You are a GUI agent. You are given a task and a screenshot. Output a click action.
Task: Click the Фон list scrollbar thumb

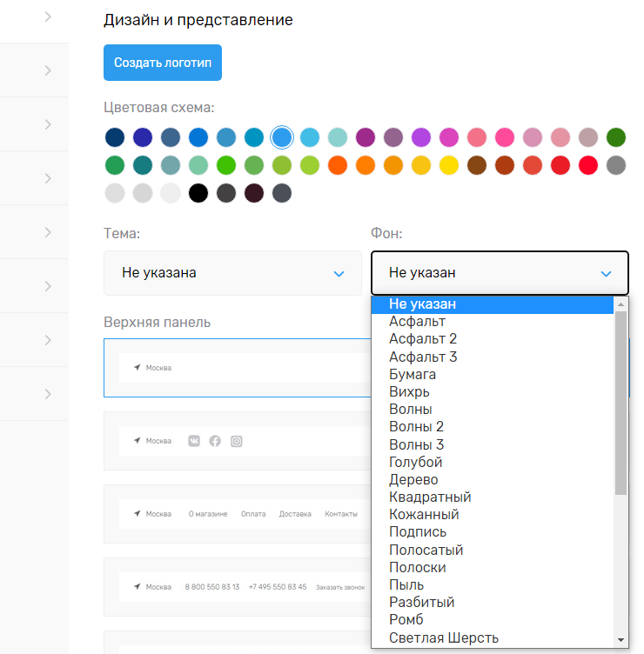tap(621, 403)
